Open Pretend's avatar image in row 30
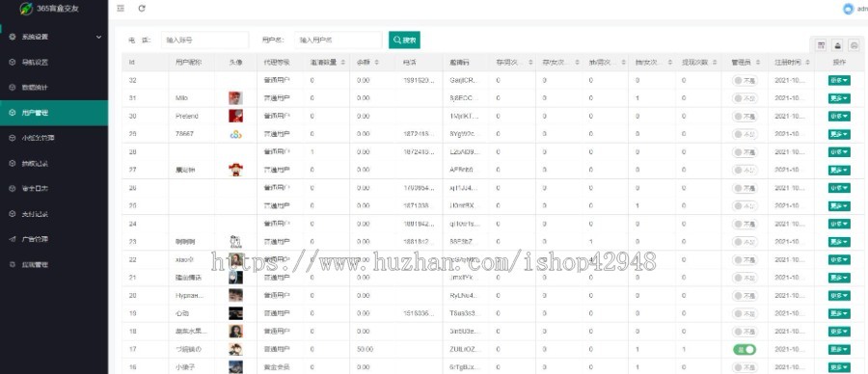Image resolution: width=868 pixels, height=374 pixels. pos(236,117)
